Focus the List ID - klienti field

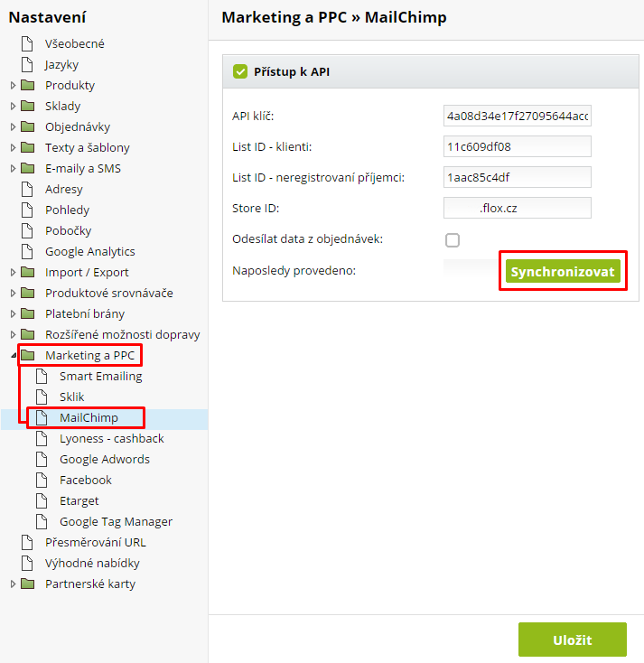tap(517, 147)
